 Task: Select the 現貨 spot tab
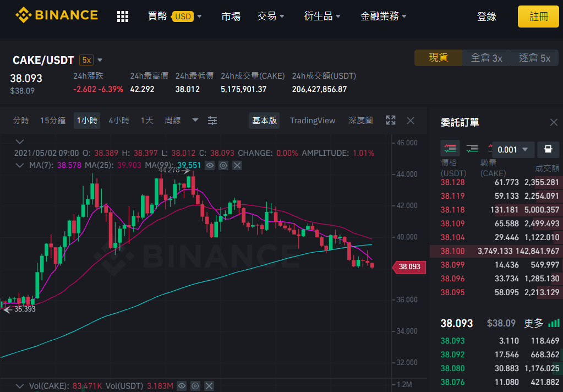point(439,58)
